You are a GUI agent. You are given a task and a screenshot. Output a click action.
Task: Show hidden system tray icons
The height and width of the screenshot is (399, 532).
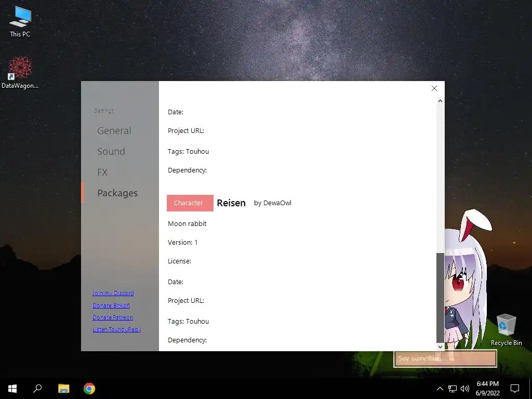(x=440, y=389)
